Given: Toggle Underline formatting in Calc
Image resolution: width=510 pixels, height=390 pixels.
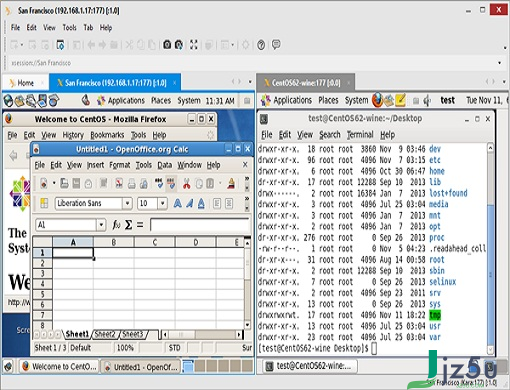Looking at the screenshot, I should point(201,203).
